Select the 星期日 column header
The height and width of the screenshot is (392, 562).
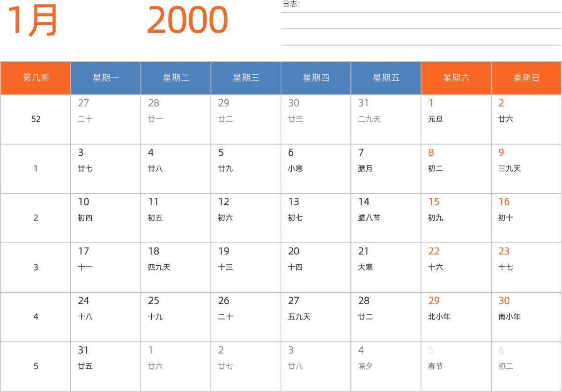click(x=526, y=78)
